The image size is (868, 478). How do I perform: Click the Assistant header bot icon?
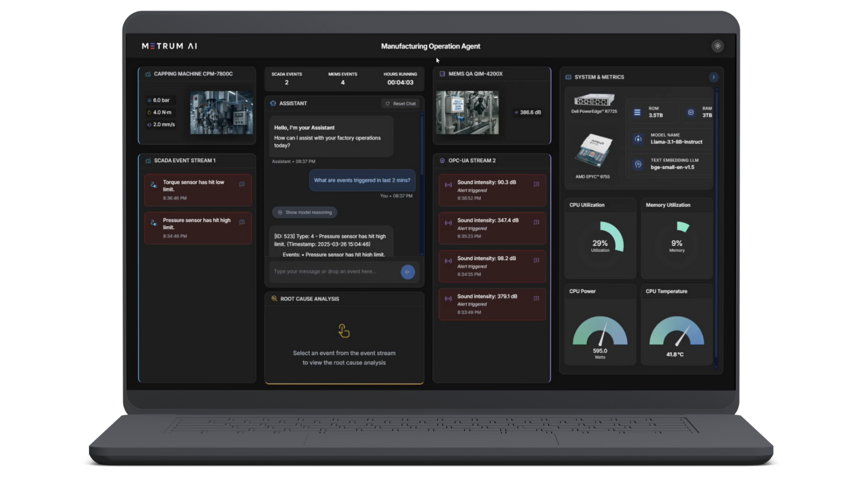273,103
